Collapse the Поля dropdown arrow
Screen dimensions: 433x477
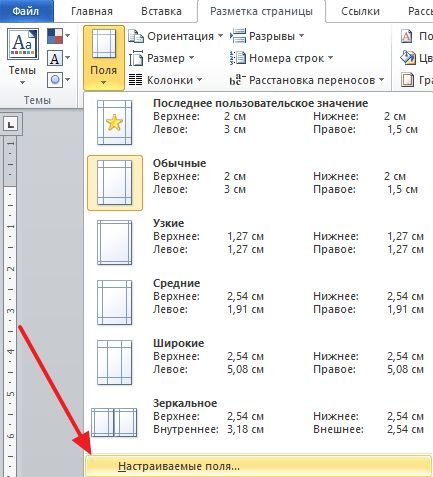tap(103, 82)
